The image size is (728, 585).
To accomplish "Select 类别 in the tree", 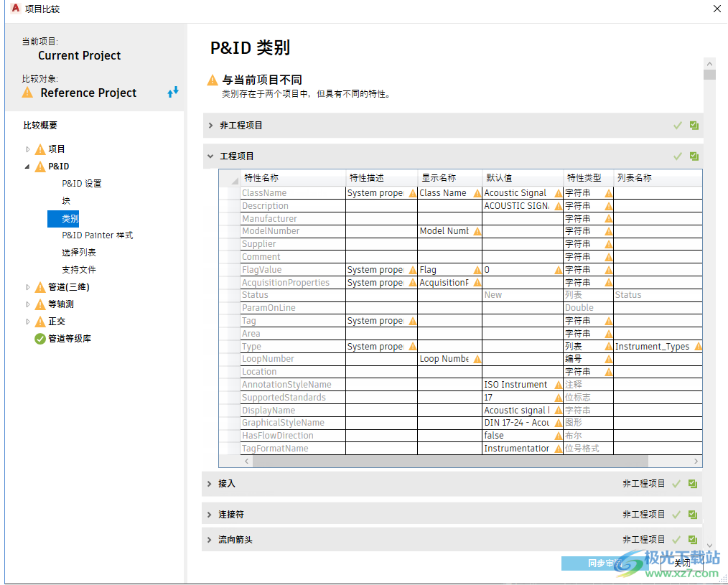I will (x=63, y=218).
